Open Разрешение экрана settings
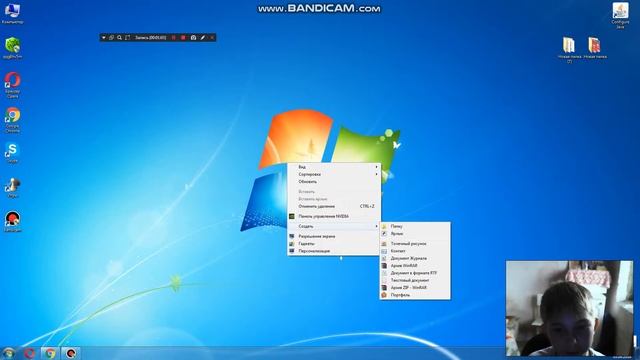The height and width of the screenshot is (360, 640). 334,236
